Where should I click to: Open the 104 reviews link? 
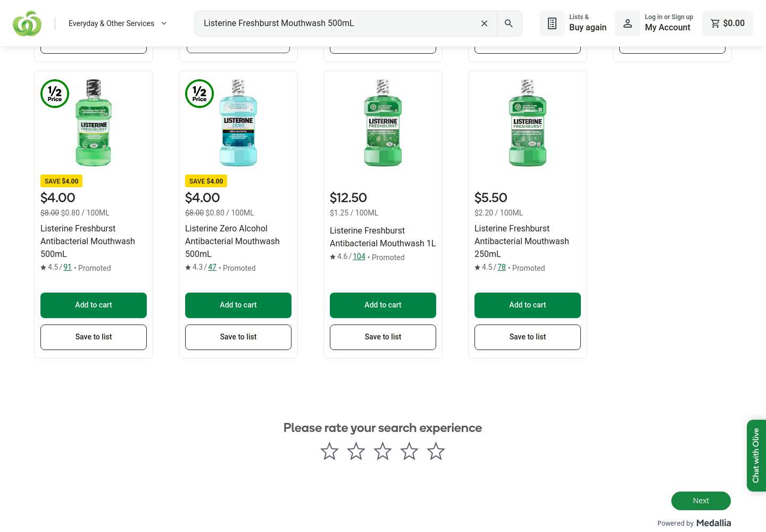[x=359, y=256]
